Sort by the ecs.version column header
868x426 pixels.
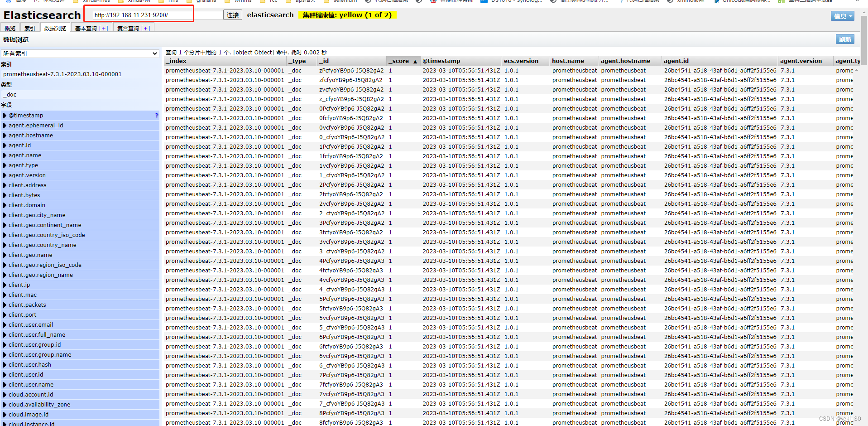click(x=526, y=61)
